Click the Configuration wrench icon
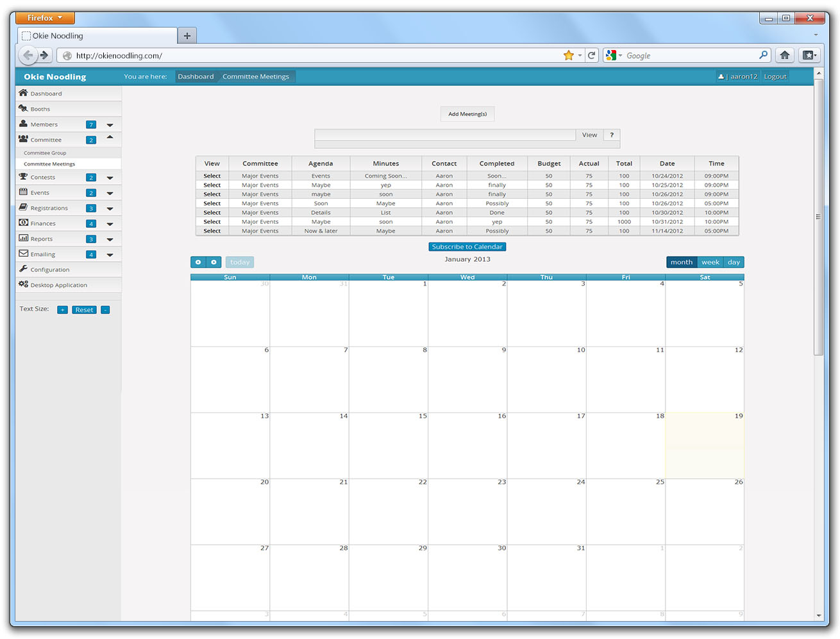840x639 pixels. [x=23, y=269]
